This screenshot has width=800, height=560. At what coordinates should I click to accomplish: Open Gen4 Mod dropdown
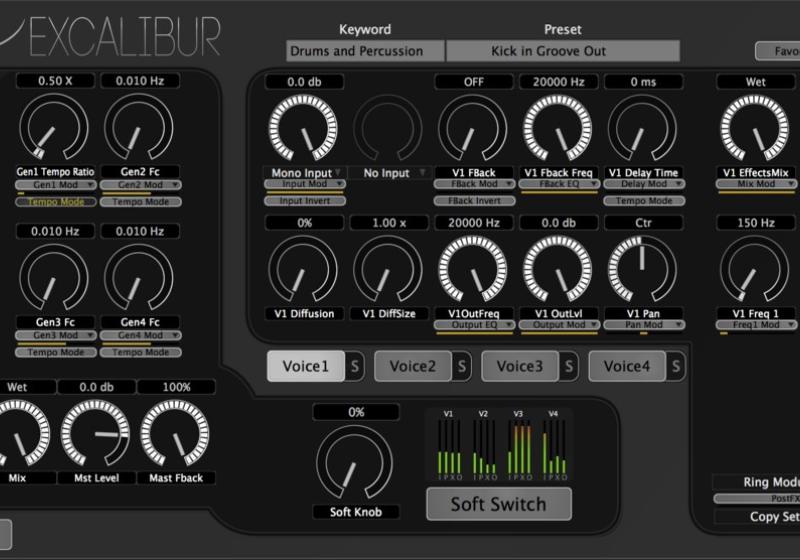pos(140,335)
